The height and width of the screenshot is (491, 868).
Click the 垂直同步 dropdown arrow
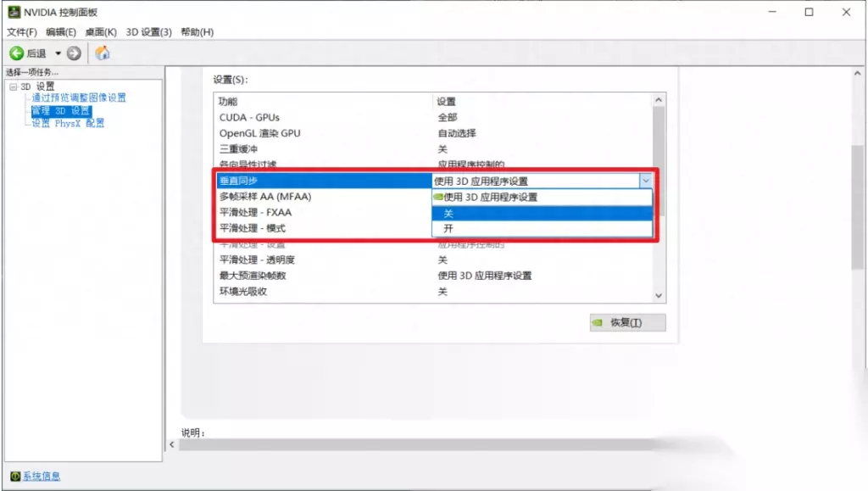click(645, 181)
